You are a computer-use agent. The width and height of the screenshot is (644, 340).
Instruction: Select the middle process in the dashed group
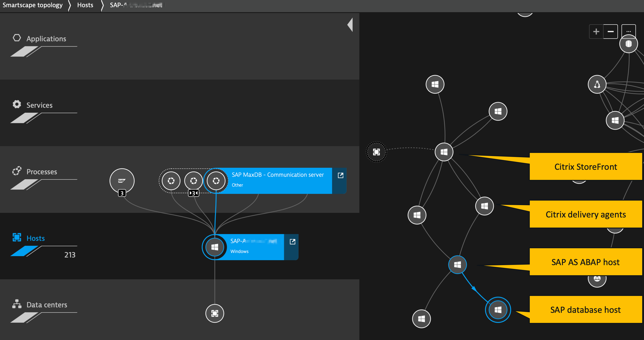coord(194,181)
